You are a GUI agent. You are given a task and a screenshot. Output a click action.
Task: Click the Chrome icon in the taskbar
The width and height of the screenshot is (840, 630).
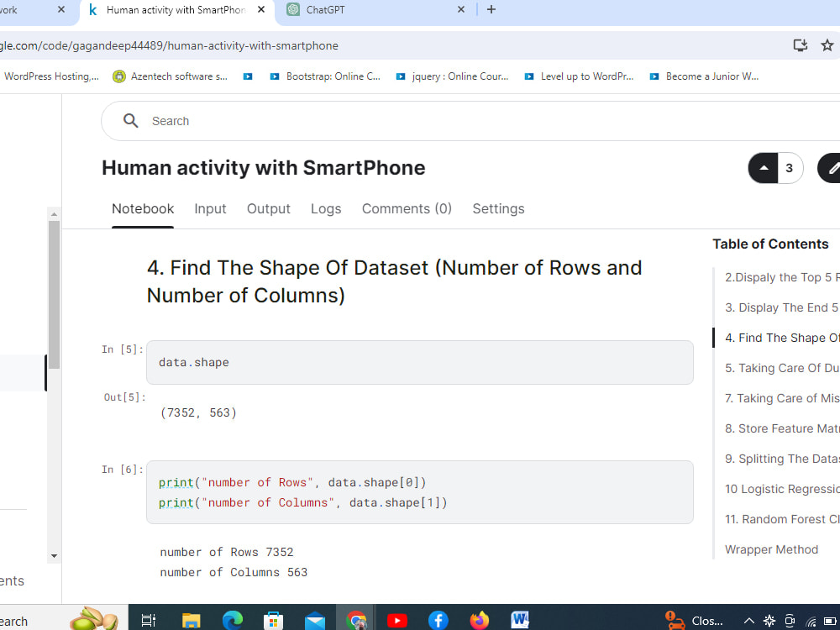coord(355,621)
